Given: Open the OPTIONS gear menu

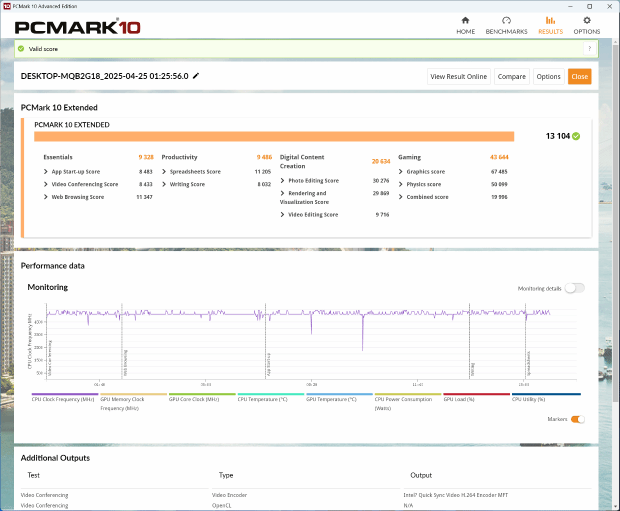Looking at the screenshot, I should coord(587,26).
